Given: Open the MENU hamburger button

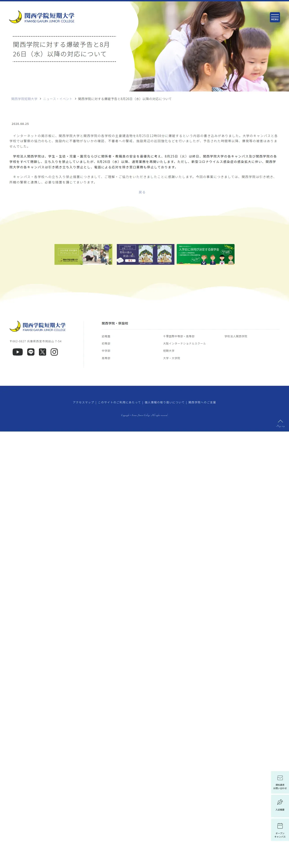Looking at the screenshot, I should point(275,17).
